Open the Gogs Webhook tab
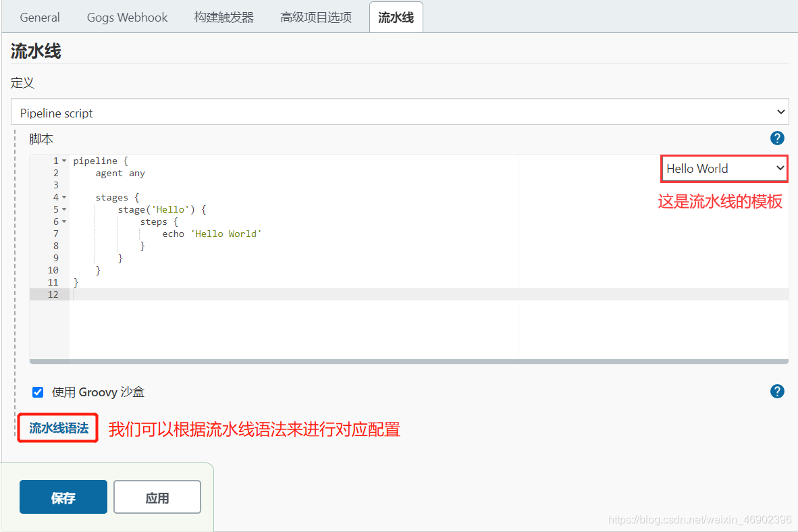 point(127,18)
